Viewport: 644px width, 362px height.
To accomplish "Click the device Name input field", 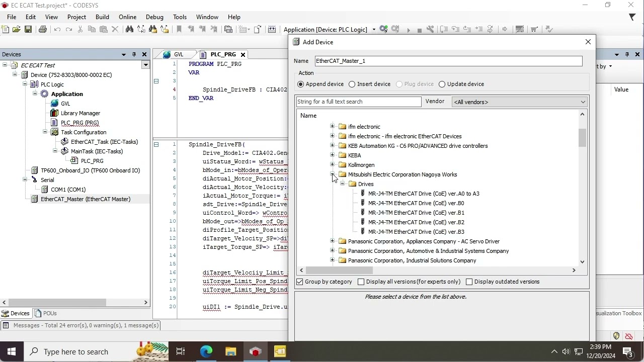I will pyautogui.click(x=448, y=61).
